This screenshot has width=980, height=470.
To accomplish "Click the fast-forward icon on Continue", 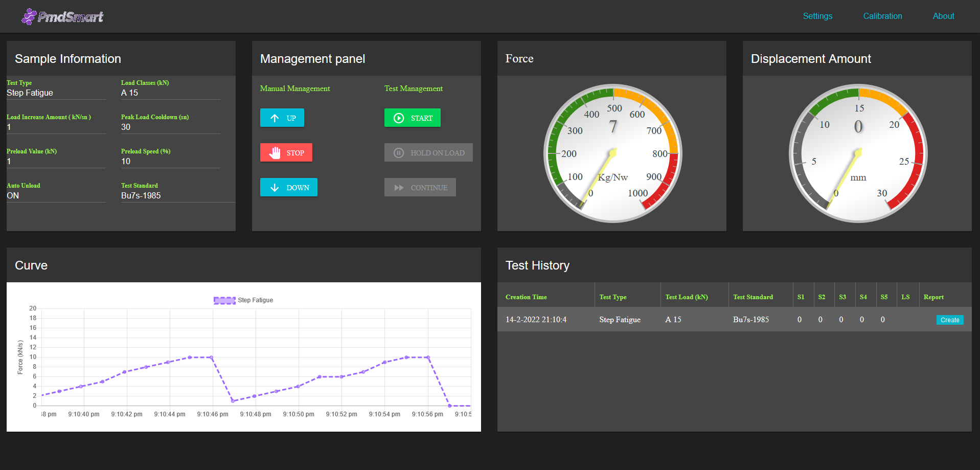I will [x=399, y=188].
